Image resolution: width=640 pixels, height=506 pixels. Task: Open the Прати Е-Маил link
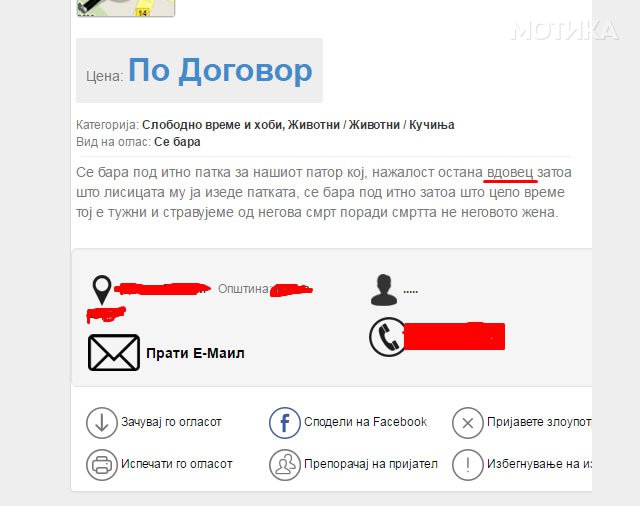pos(195,353)
